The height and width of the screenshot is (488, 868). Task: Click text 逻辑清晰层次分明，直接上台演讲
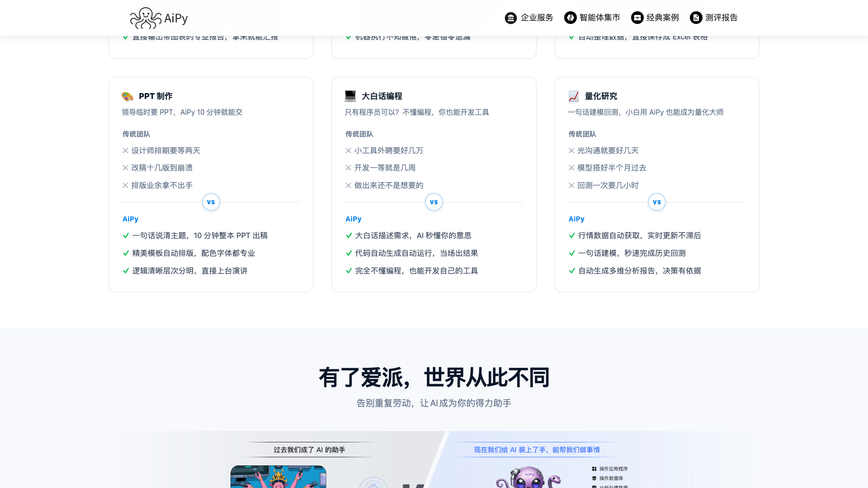point(190,271)
